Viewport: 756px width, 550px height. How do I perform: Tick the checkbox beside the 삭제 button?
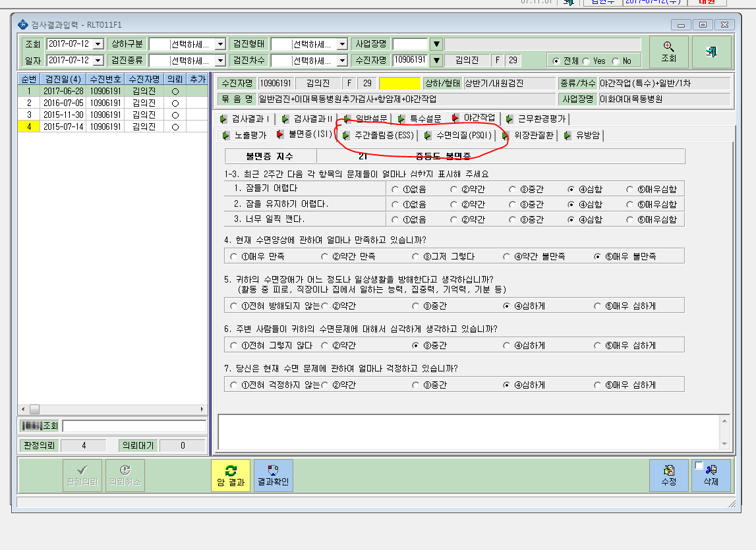point(699,466)
